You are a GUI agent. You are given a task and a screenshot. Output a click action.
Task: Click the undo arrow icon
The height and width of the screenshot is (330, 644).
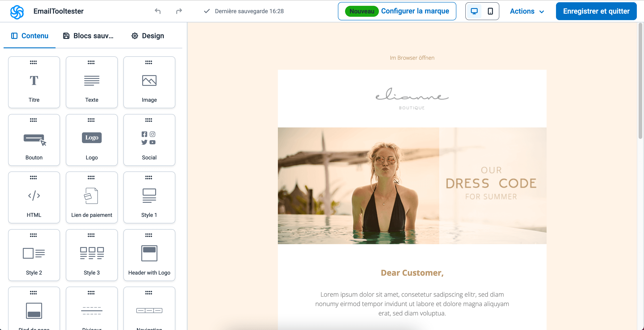[159, 11]
